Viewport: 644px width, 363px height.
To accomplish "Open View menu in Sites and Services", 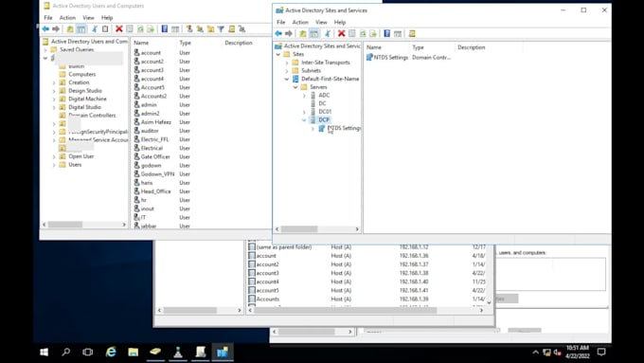I will [x=321, y=22].
